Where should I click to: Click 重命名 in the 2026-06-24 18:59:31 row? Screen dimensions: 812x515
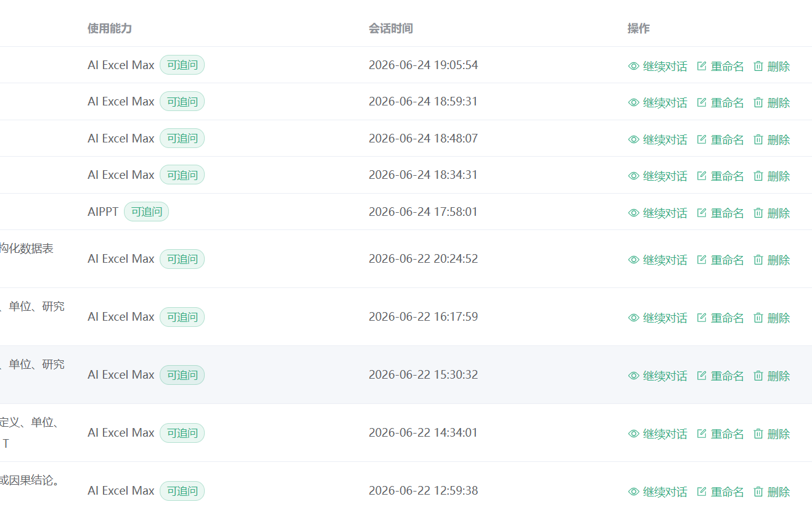point(720,102)
